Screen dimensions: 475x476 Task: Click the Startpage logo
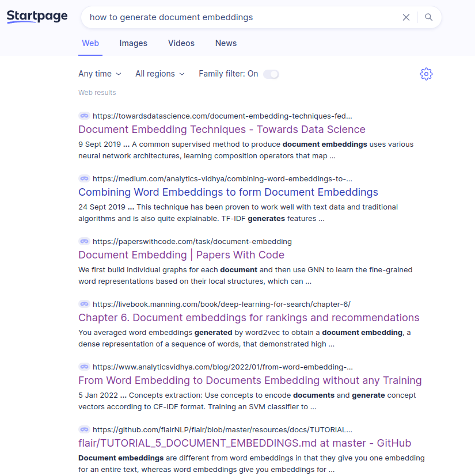[37, 16]
